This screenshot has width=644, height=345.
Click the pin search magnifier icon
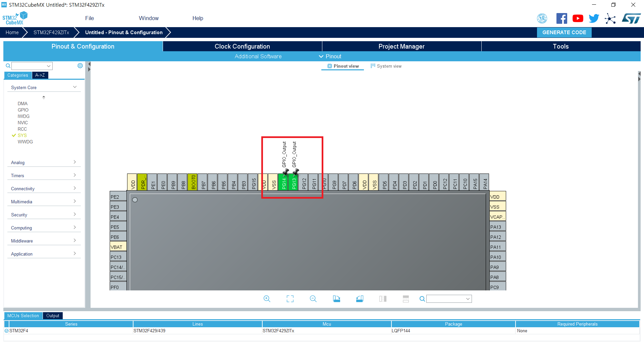pos(422,299)
